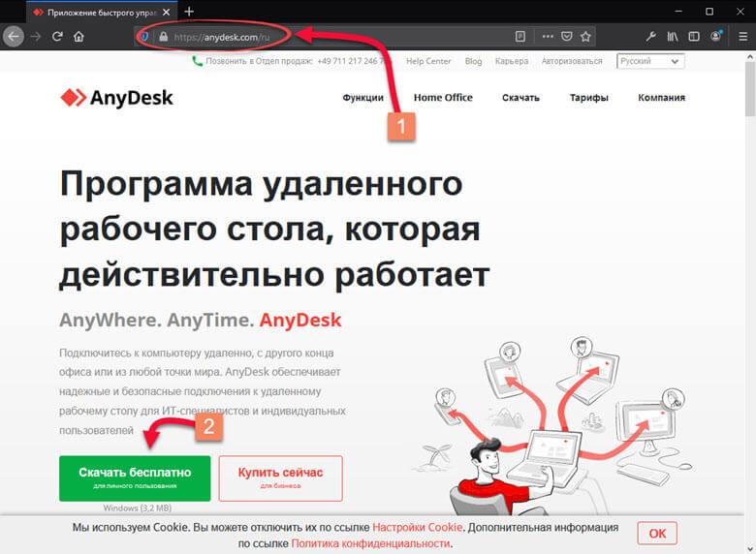Open the Русский language dropdown
Screen dimensions: 756x554
pos(650,61)
